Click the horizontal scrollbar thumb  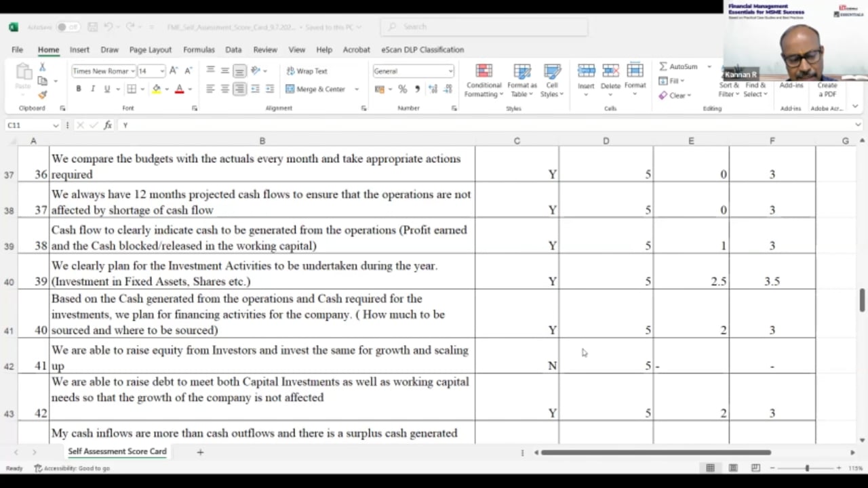click(656, 452)
